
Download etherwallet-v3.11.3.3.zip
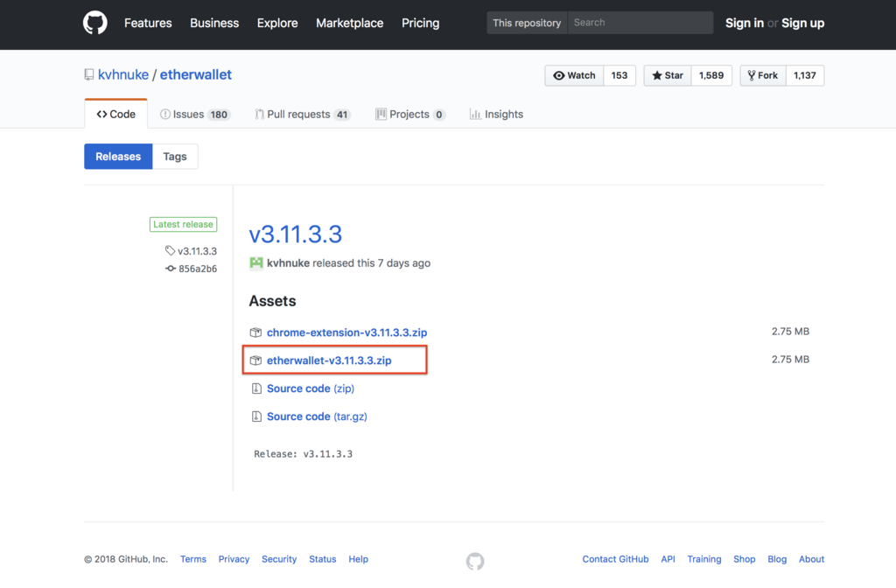point(329,360)
